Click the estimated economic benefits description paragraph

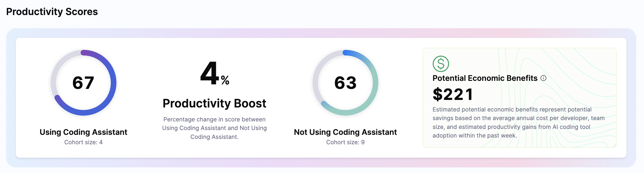click(x=519, y=122)
